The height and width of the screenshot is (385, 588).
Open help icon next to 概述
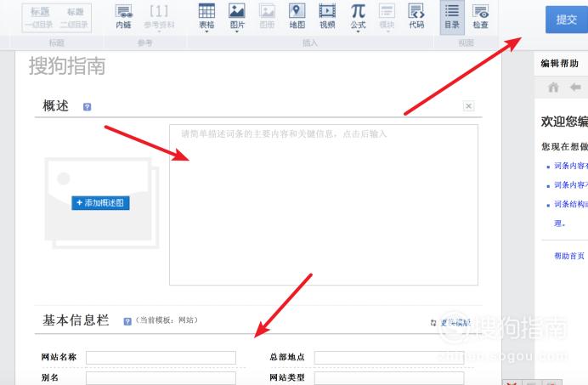[87, 107]
